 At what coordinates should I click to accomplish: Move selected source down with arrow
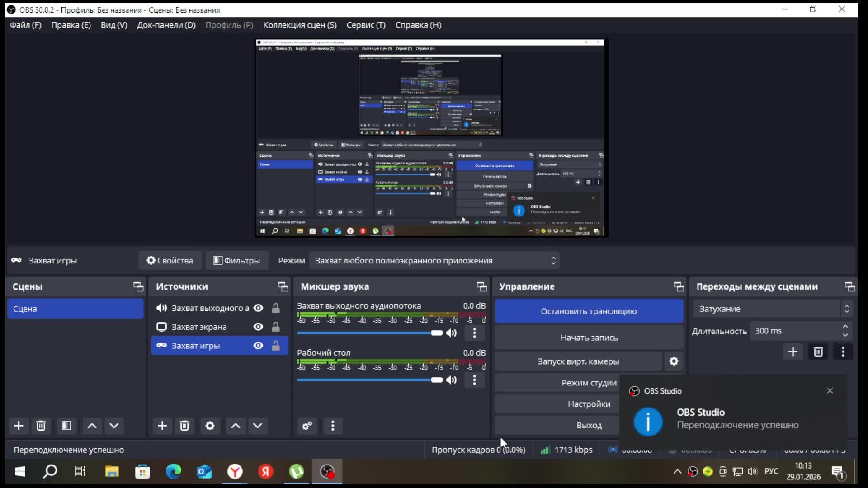(258, 426)
